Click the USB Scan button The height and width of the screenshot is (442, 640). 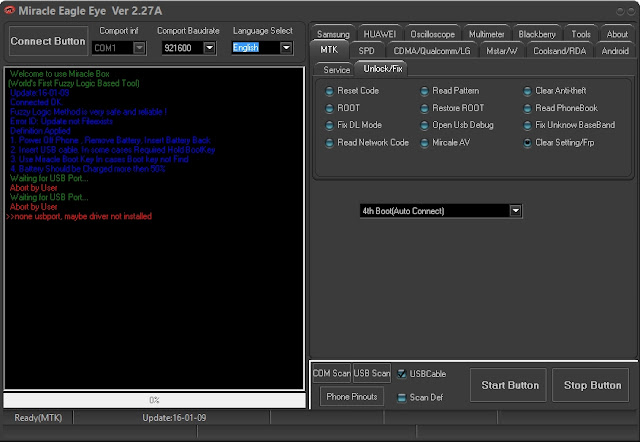(x=372, y=373)
